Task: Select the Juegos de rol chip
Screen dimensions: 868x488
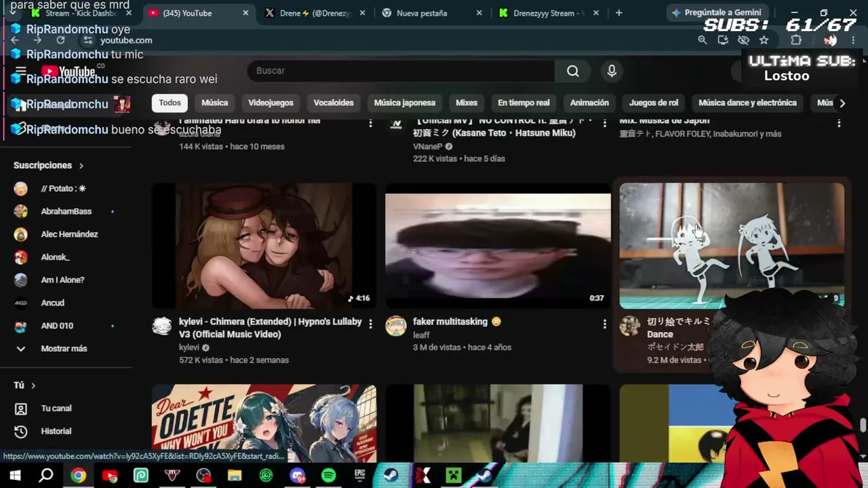Action: tap(654, 103)
